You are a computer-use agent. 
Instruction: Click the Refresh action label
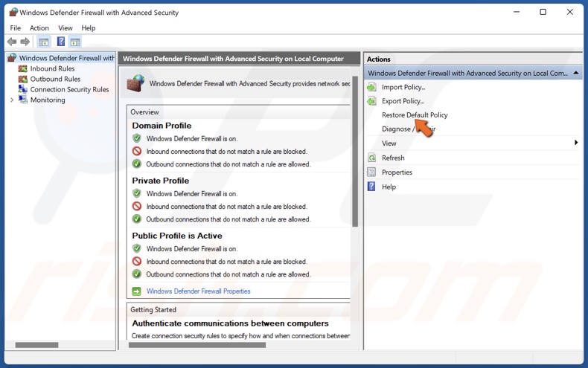(393, 158)
